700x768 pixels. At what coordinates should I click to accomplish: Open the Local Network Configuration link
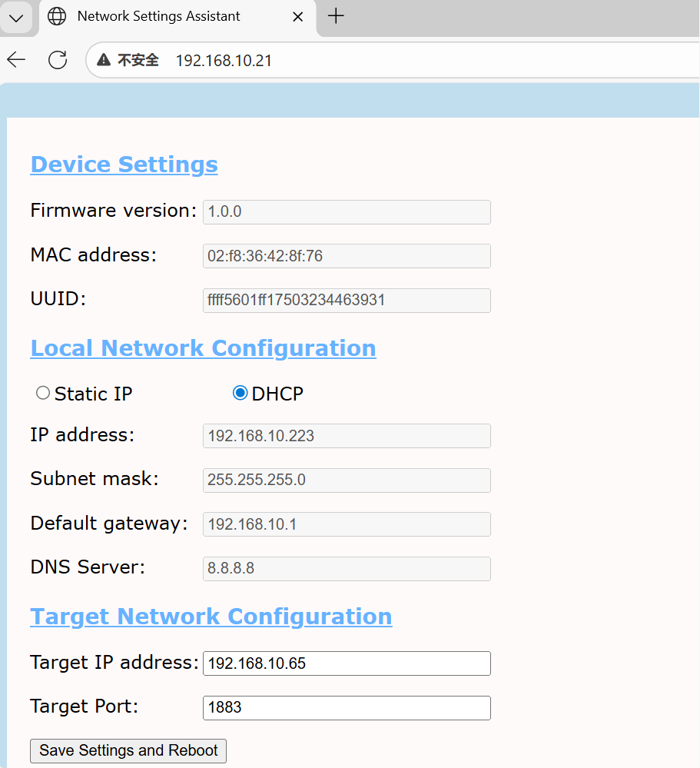(203, 347)
